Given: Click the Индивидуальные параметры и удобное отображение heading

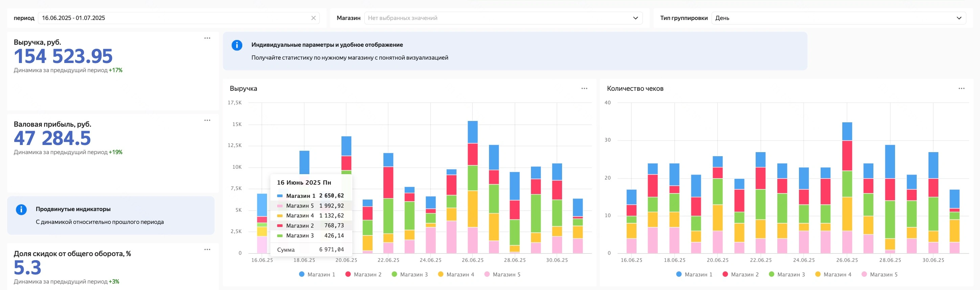Looking at the screenshot, I should 327,45.
